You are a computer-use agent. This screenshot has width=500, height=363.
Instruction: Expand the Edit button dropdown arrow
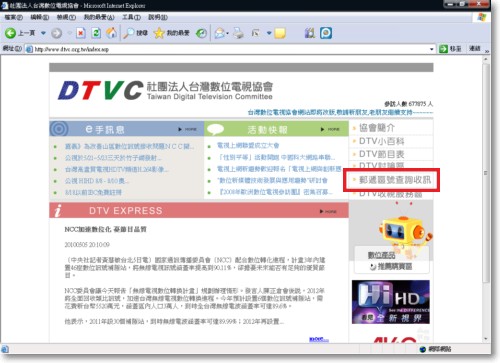click(269, 33)
